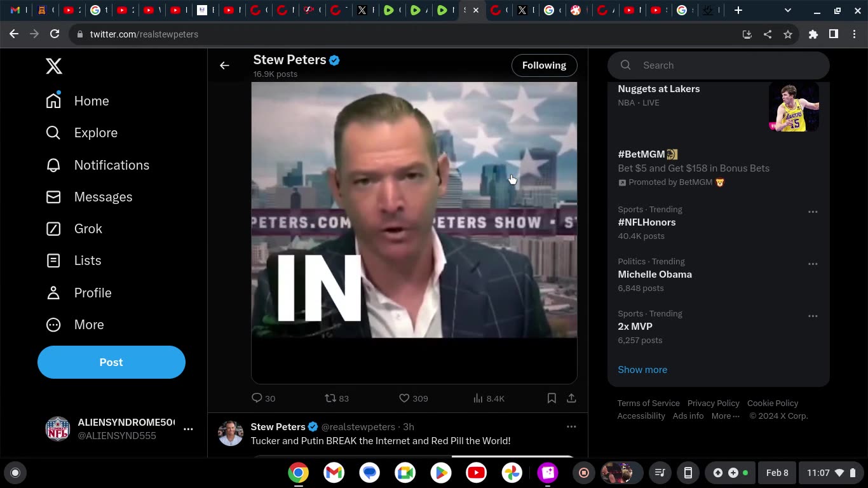Screen dimensions: 868x488
Task: Open account menu dots next to ALIENSYNDROME
Action: [188, 430]
